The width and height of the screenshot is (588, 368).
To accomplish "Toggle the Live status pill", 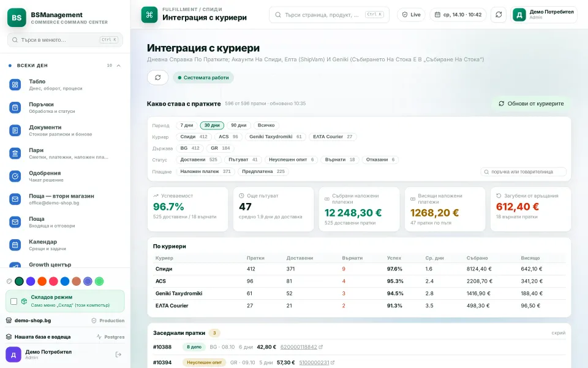I will coord(411,15).
